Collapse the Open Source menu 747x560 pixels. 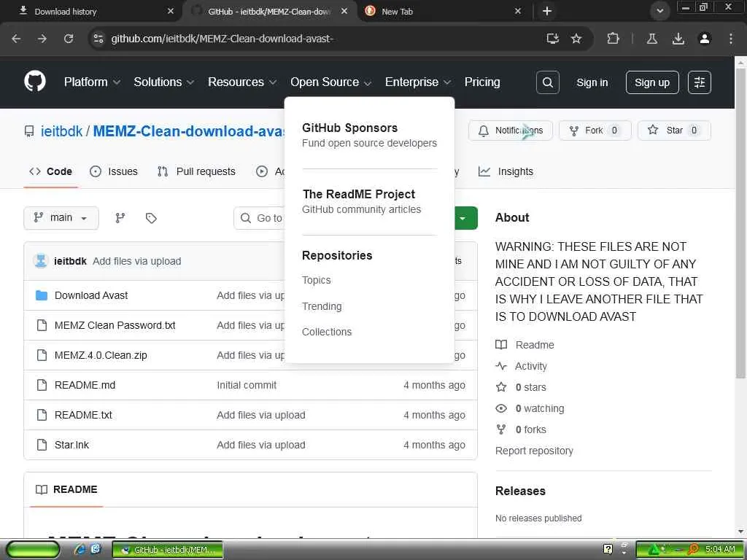click(330, 82)
